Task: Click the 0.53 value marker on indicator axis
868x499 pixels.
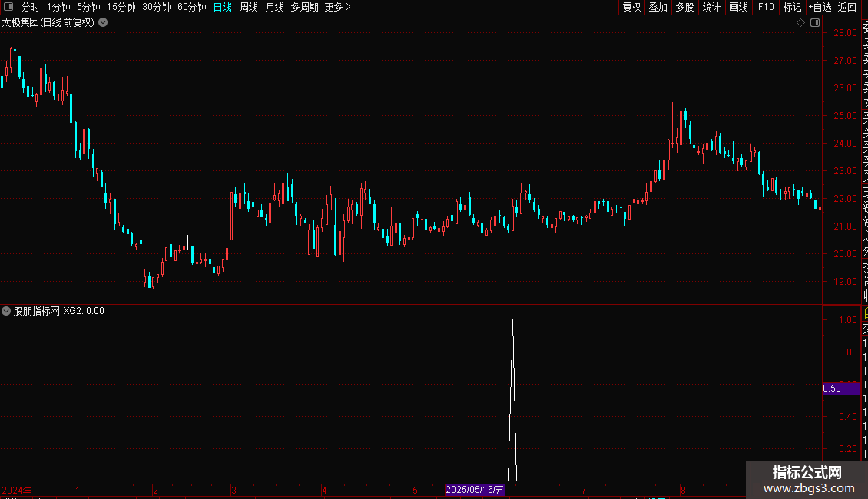Action: coord(841,388)
